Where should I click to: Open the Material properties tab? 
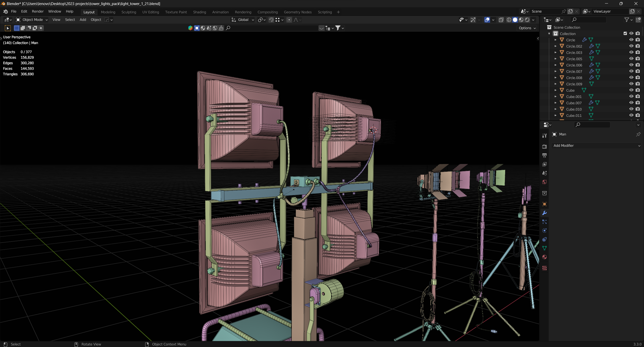[544, 257]
